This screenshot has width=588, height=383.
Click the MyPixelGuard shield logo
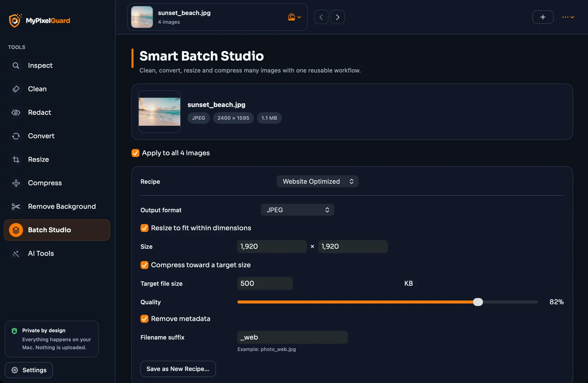coord(15,21)
